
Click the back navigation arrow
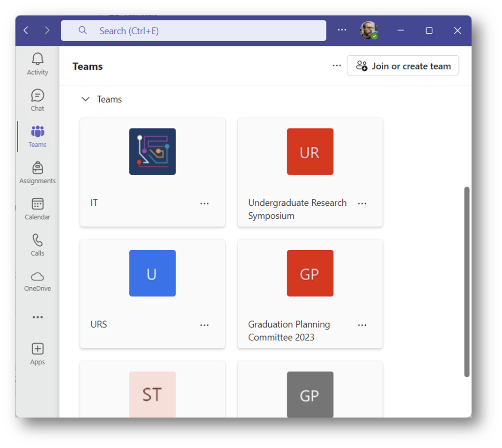(x=26, y=30)
